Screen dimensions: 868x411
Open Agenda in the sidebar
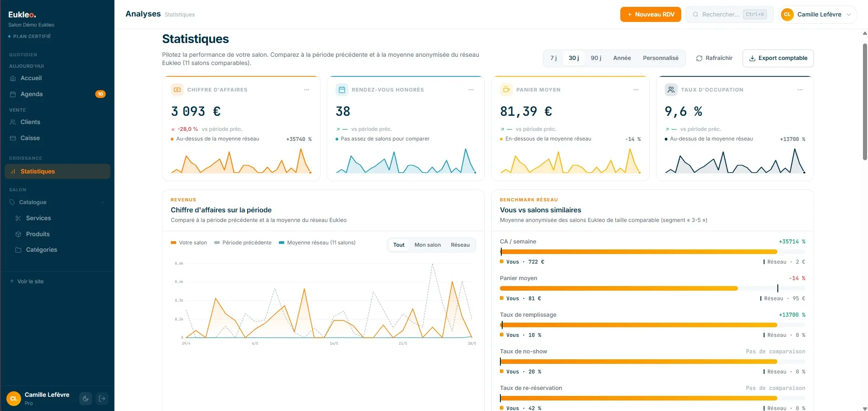(x=57, y=94)
